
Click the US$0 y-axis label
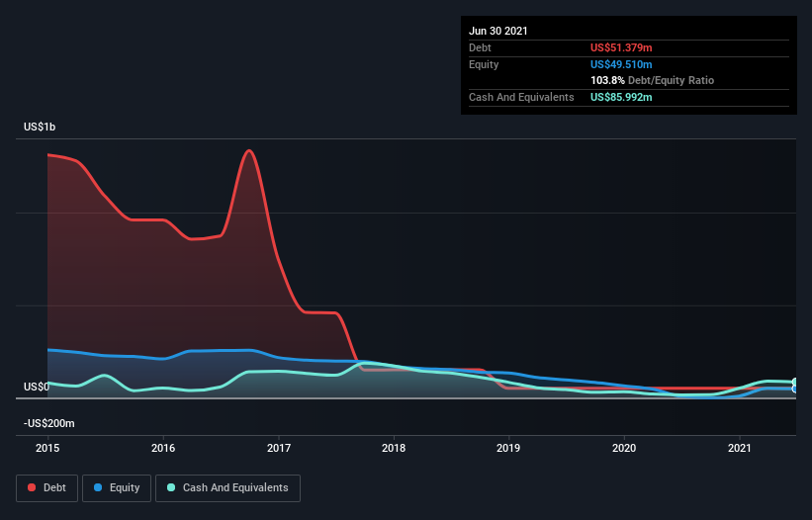coord(37,387)
